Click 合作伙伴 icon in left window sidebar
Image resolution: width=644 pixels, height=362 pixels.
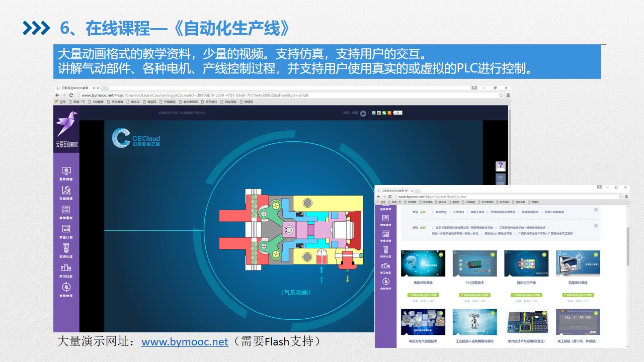click(x=66, y=288)
